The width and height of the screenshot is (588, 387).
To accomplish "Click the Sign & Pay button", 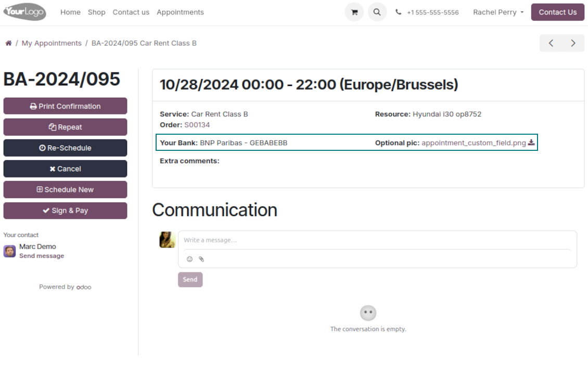I will click(65, 211).
